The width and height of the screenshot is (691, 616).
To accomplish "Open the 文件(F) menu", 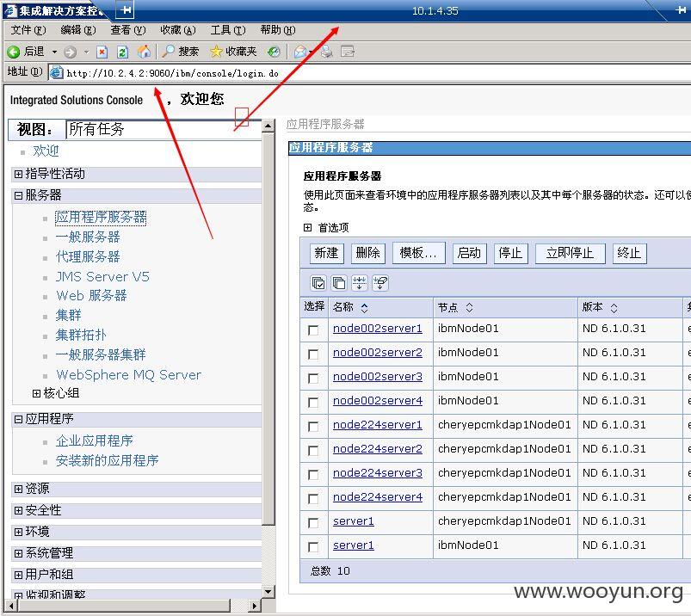I will coord(28,30).
